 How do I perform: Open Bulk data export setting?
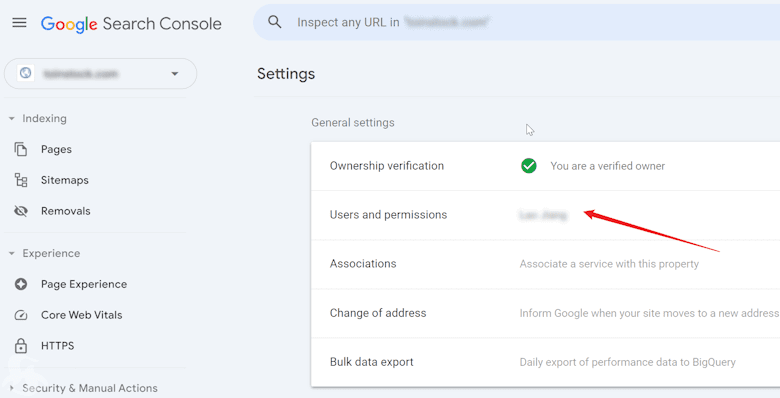(545, 362)
